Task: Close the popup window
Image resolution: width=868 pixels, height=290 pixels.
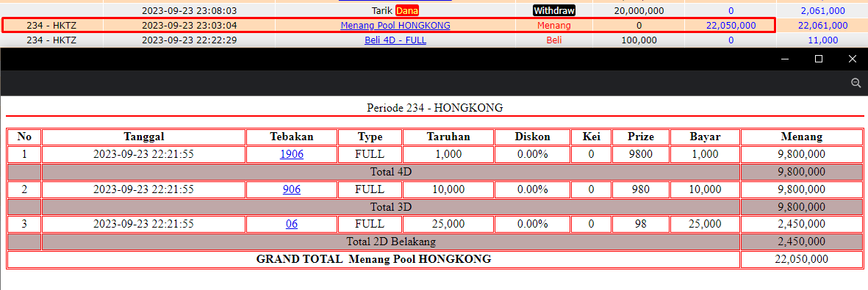Action: (853, 59)
